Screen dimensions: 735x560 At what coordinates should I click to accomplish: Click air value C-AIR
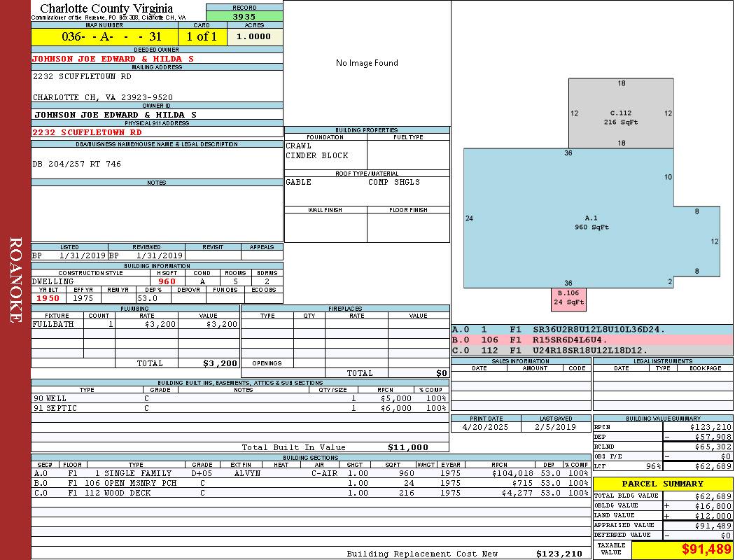click(x=324, y=474)
